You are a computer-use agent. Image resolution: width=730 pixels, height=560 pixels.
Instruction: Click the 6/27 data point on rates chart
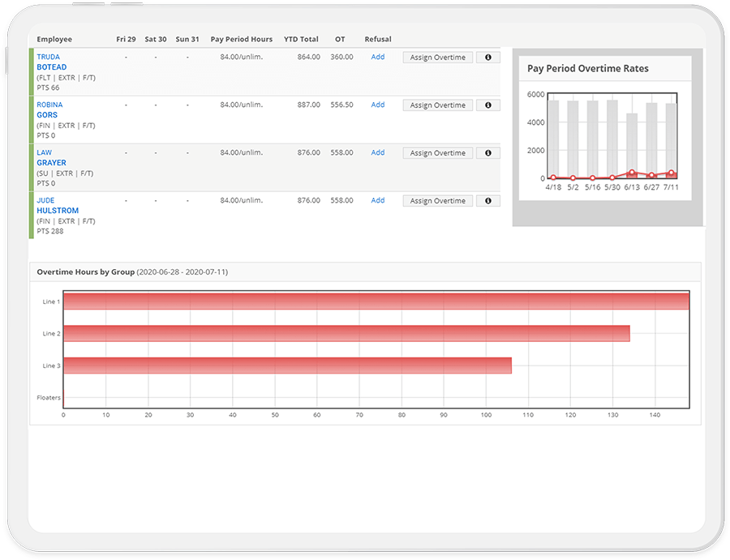651,175
